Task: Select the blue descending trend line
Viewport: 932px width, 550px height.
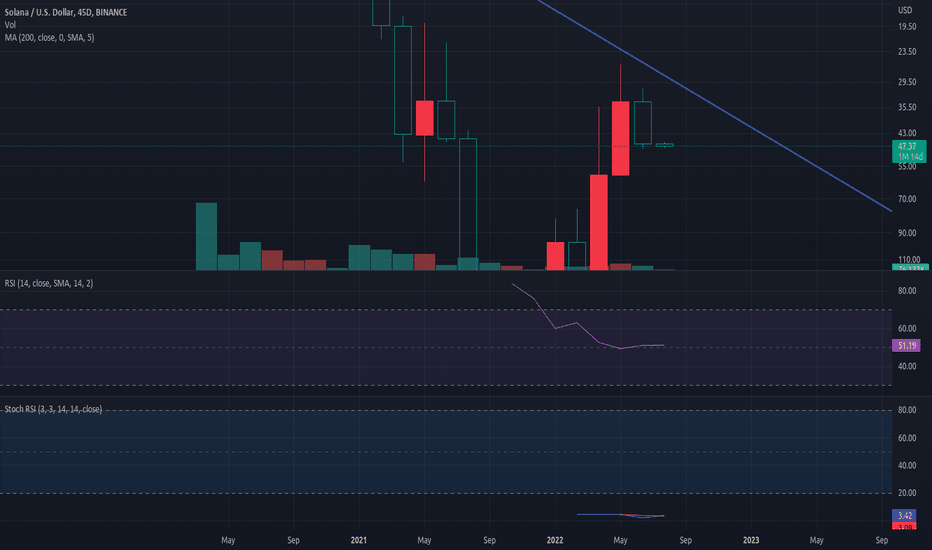Action: pos(713,106)
